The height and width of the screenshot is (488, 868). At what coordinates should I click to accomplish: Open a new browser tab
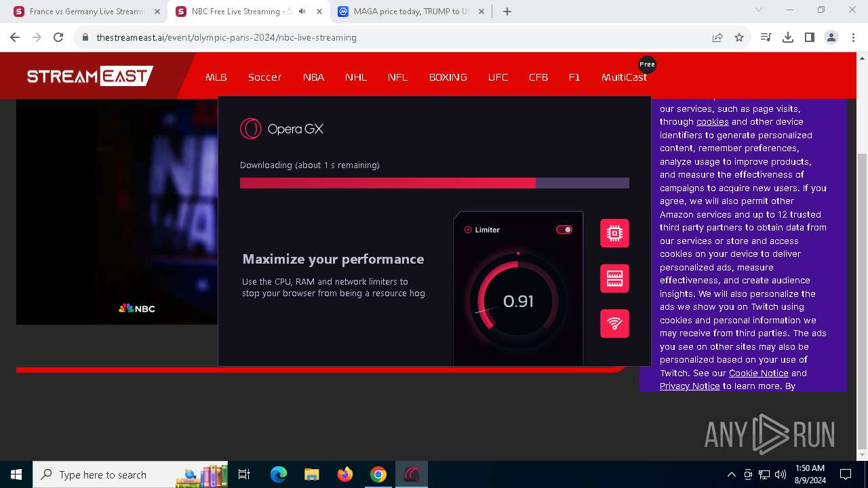507,12
